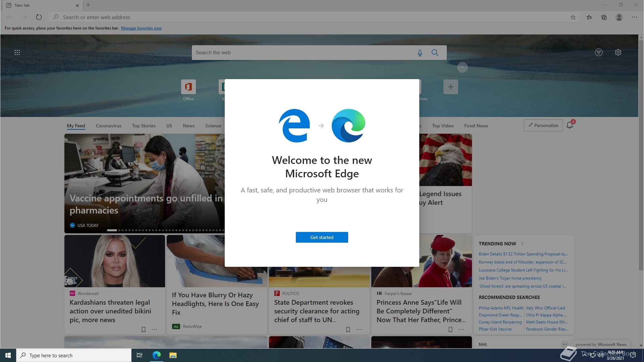This screenshot has height=362, width=644.
Task: Close the New tab with X
Action: (77, 5)
